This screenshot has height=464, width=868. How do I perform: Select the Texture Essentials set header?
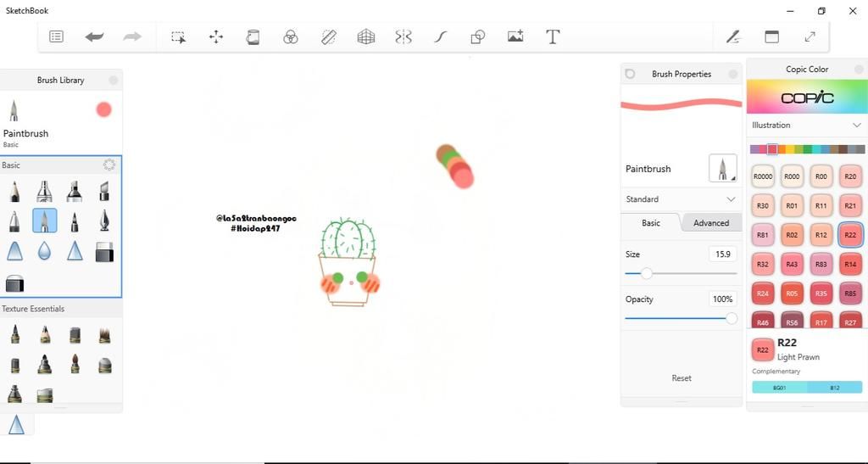pos(61,309)
